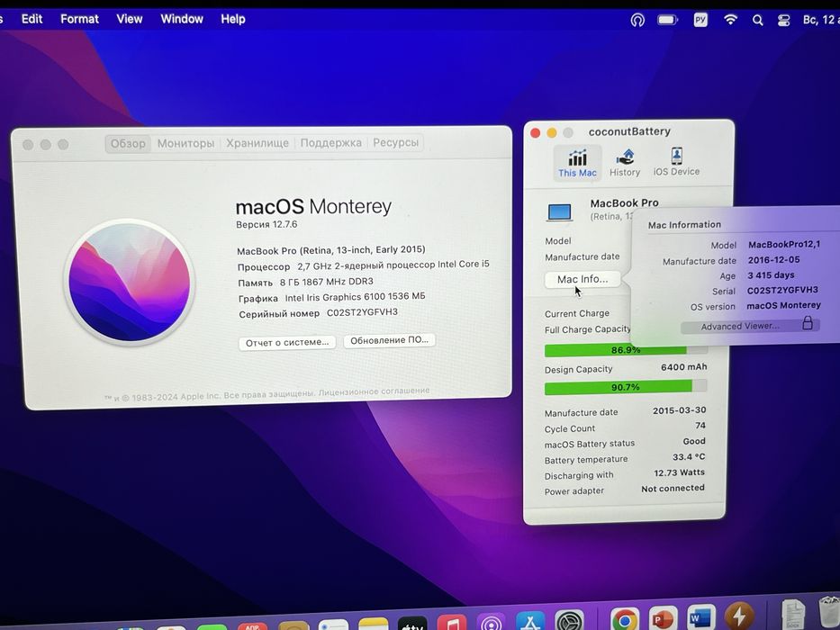Open the View menu
Screen dimensions: 840x630
point(130,19)
